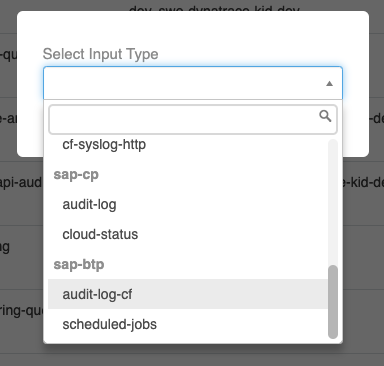384x366 pixels.
Task: Collapse the Select Input Type dropdown arrow
Action: click(329, 84)
